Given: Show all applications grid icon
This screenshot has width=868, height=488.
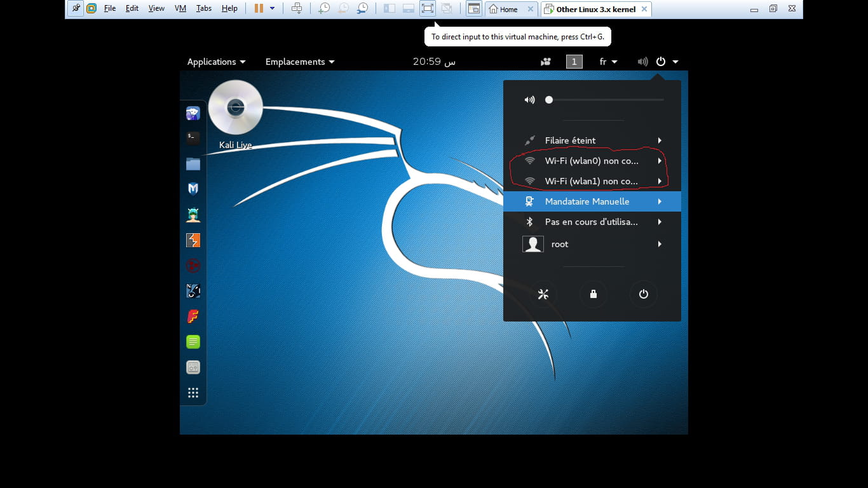Looking at the screenshot, I should coord(193,393).
